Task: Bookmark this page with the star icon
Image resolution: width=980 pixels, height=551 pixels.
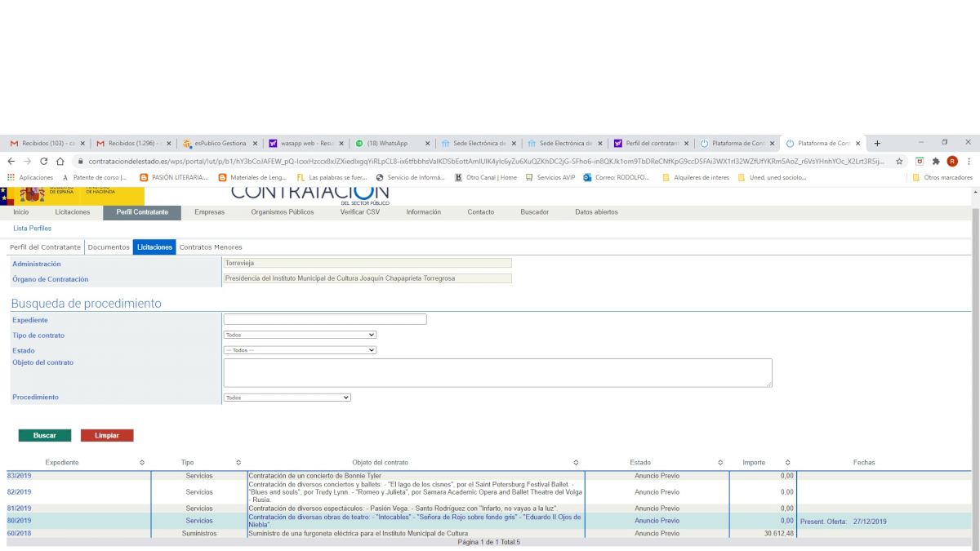Action: click(899, 161)
